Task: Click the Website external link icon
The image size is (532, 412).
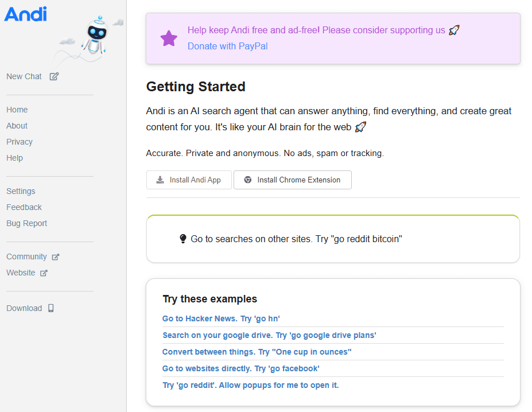Action: coord(44,273)
